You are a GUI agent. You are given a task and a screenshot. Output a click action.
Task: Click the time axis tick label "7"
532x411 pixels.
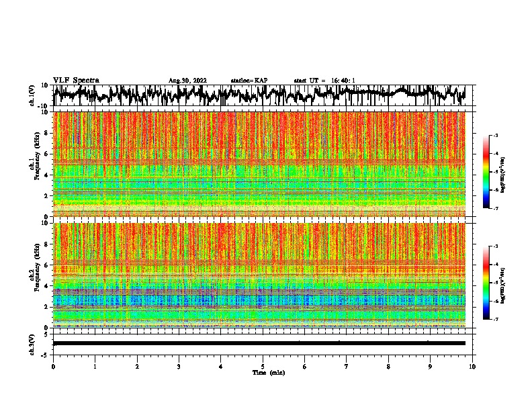pyautogui.click(x=347, y=367)
